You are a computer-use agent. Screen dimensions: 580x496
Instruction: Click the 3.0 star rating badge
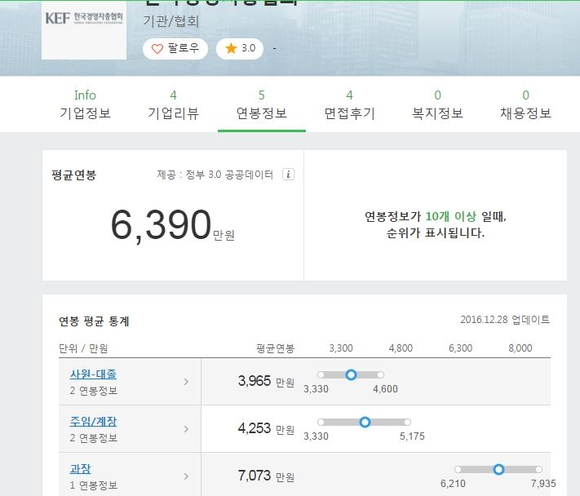(x=240, y=48)
